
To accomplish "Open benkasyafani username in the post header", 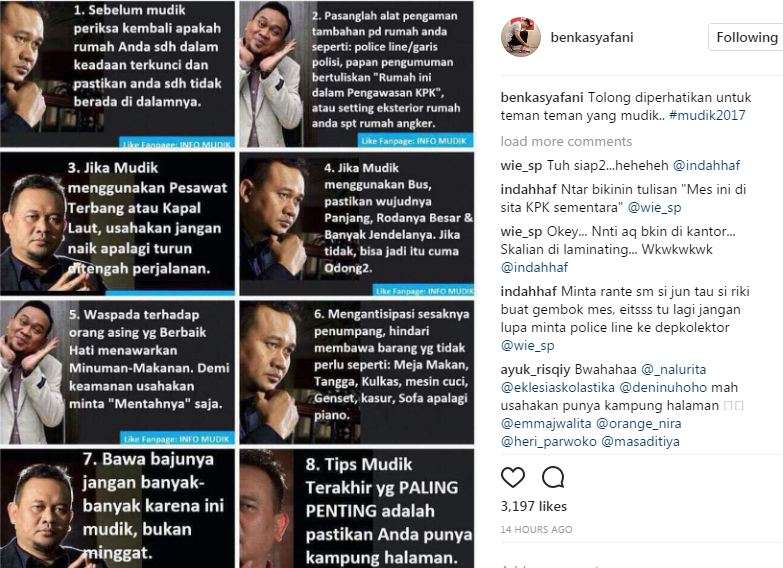I will pyautogui.click(x=592, y=37).
